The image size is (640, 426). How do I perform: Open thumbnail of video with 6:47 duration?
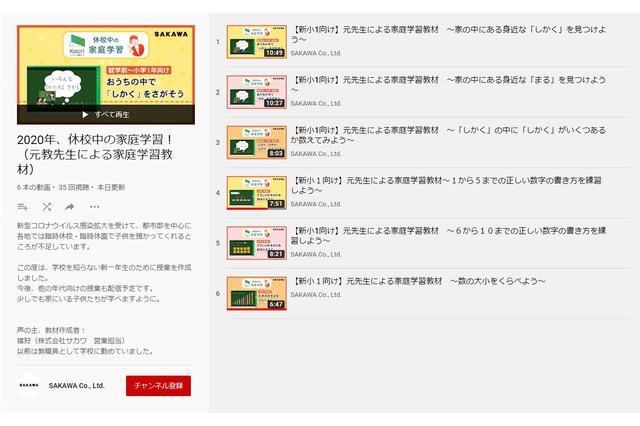257,293
